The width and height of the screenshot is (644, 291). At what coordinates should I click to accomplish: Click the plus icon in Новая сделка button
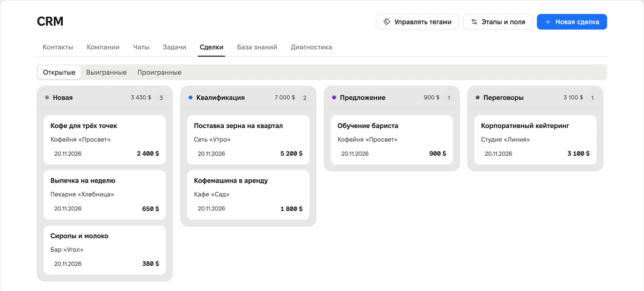547,22
